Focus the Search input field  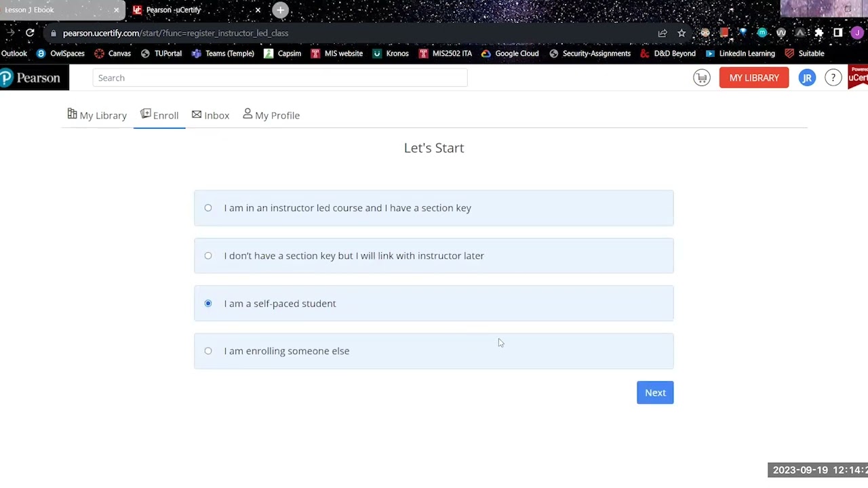280,78
